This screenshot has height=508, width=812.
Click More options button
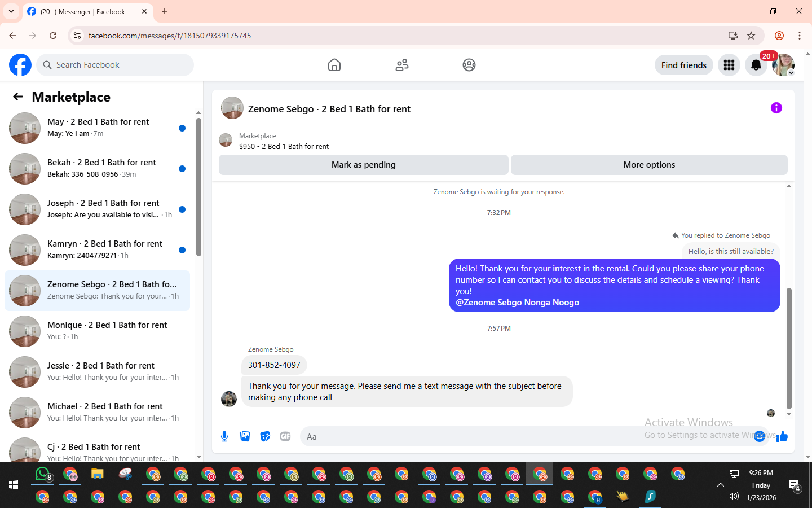649,165
